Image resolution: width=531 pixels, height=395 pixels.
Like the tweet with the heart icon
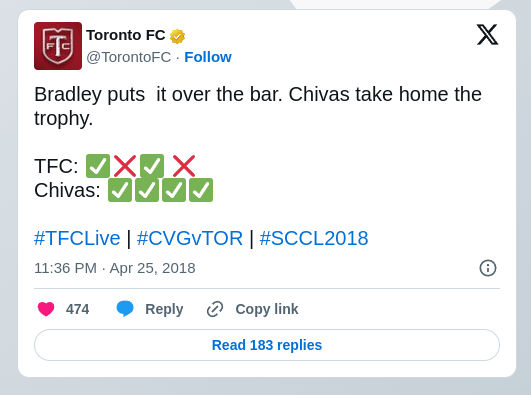pyautogui.click(x=46, y=309)
